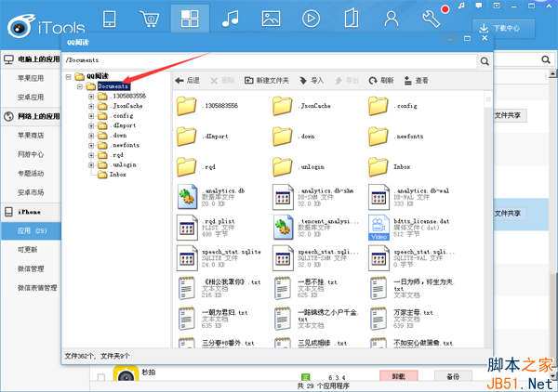Select the .dImport folder icon in file pane
This screenshot has height=392, width=558.
(187, 137)
